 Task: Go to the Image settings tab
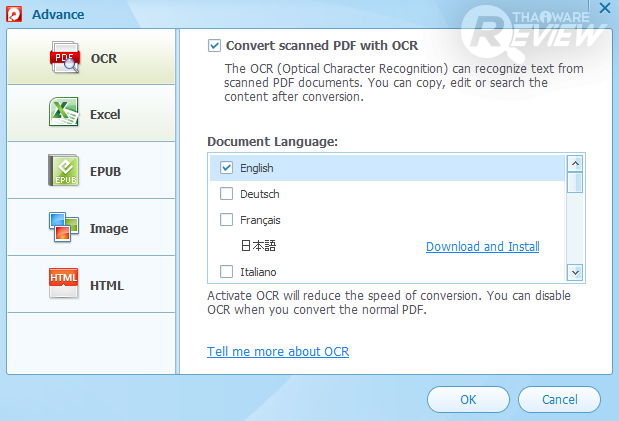click(91, 227)
